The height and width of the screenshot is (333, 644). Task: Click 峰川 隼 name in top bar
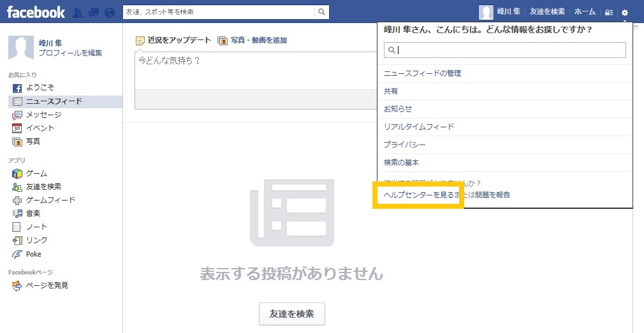click(508, 12)
